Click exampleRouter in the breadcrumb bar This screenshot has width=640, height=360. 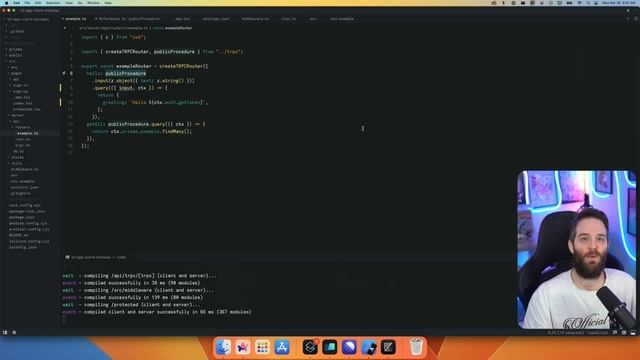tap(178, 28)
